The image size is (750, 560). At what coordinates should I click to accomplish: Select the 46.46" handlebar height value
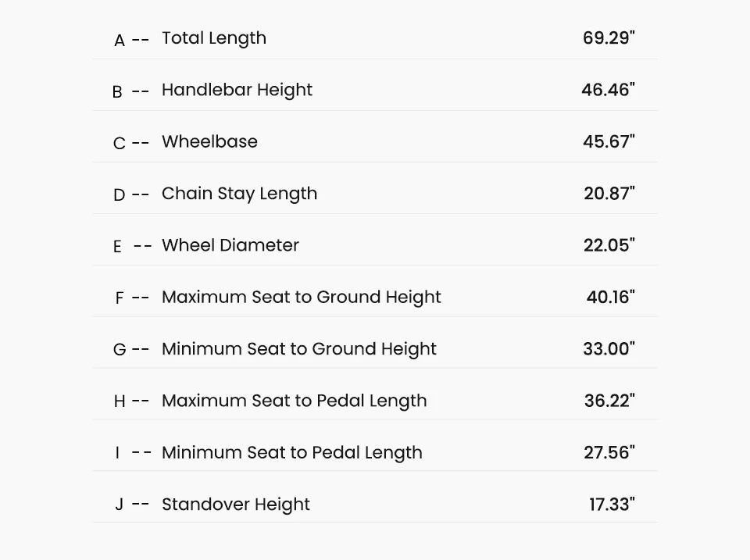pyautogui.click(x=608, y=90)
